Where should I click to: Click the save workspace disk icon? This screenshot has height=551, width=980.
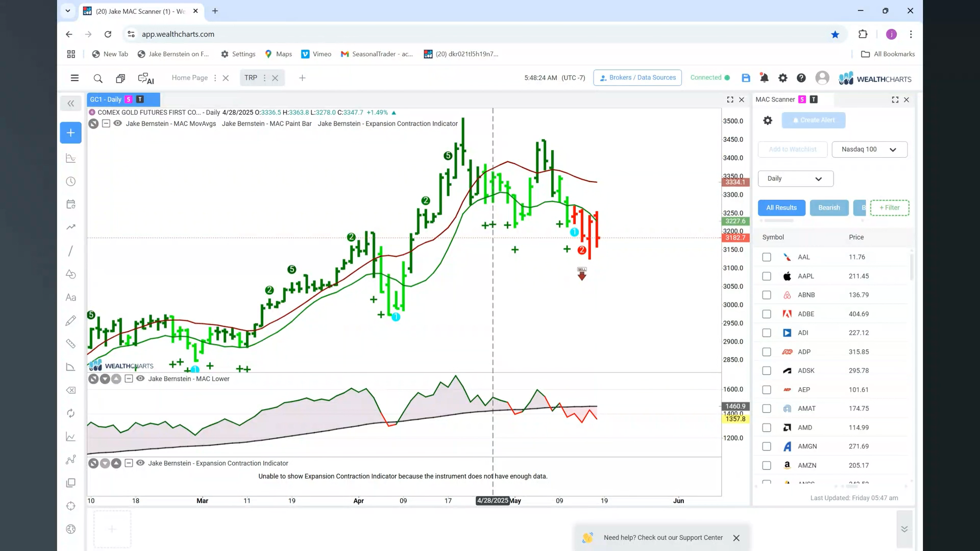(746, 78)
